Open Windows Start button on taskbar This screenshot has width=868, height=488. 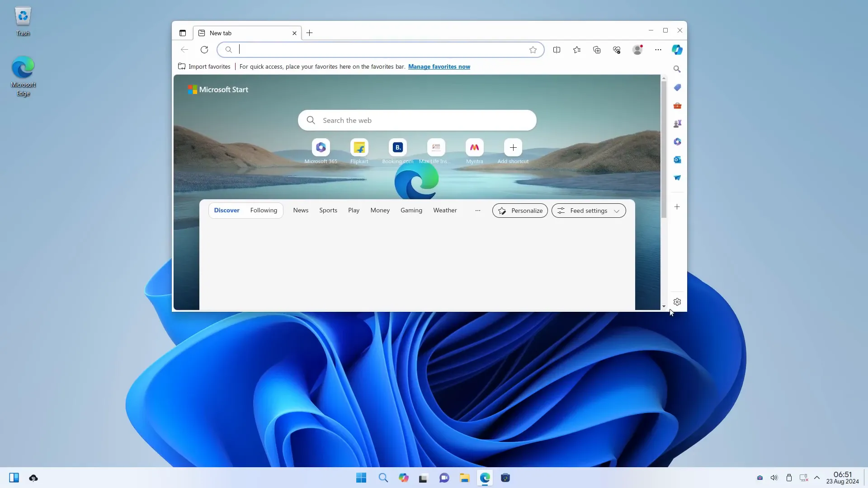click(361, 478)
